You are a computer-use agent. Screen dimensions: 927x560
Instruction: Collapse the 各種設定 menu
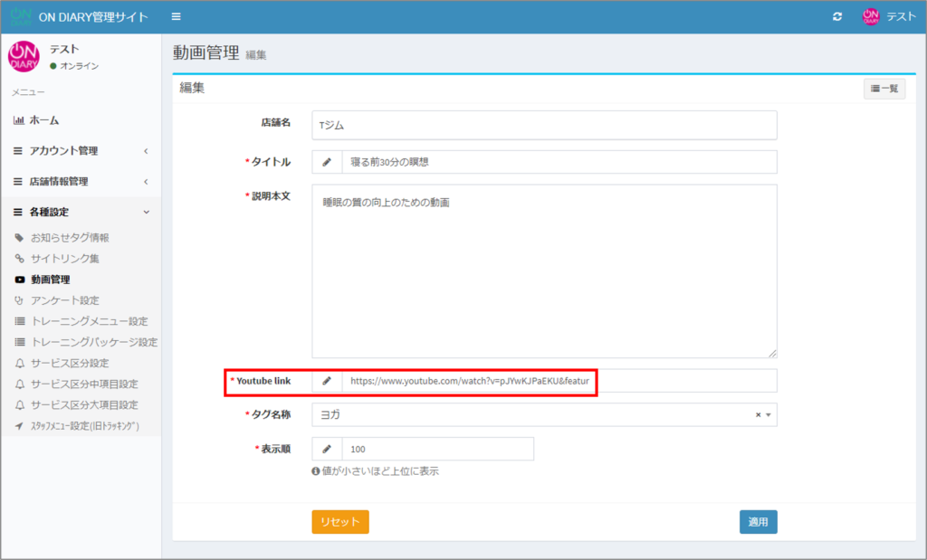coord(80,213)
